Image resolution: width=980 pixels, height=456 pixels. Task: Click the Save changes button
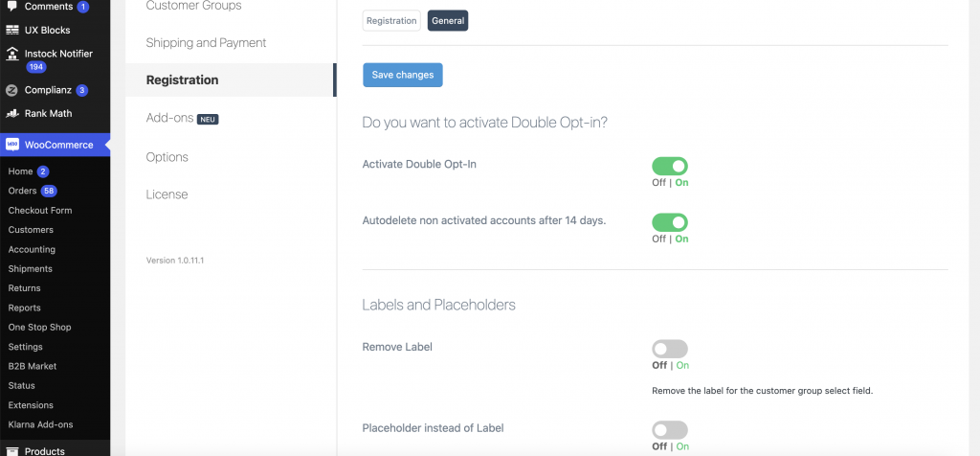(x=403, y=75)
